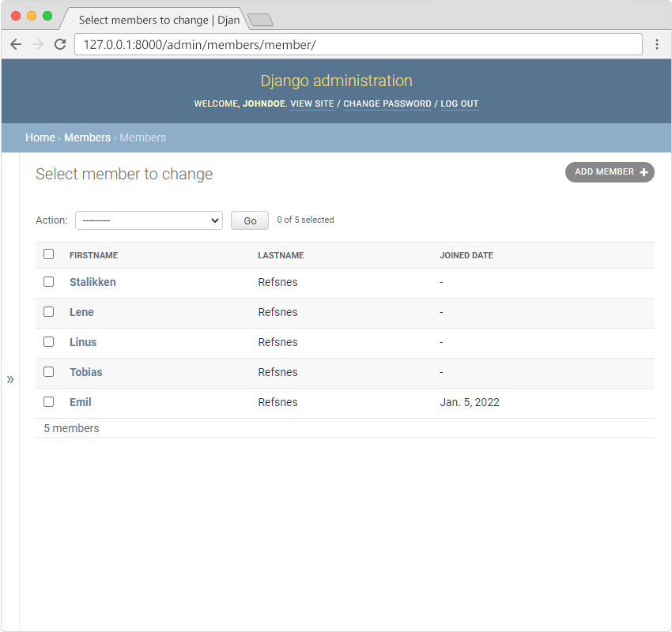Click the plus icon on ADD MEMBER
This screenshot has height=632, width=672.
click(644, 171)
